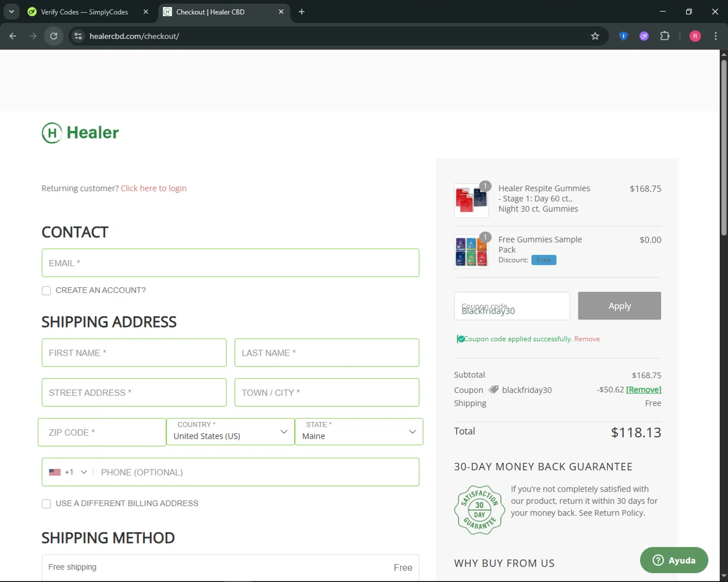Click the US flag phone icon

point(55,472)
